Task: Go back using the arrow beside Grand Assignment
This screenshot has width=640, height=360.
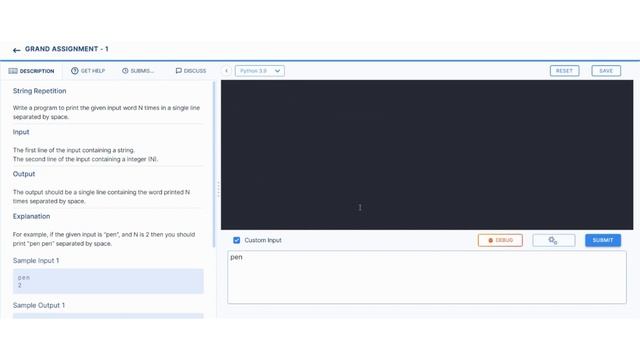Action: tap(16, 50)
